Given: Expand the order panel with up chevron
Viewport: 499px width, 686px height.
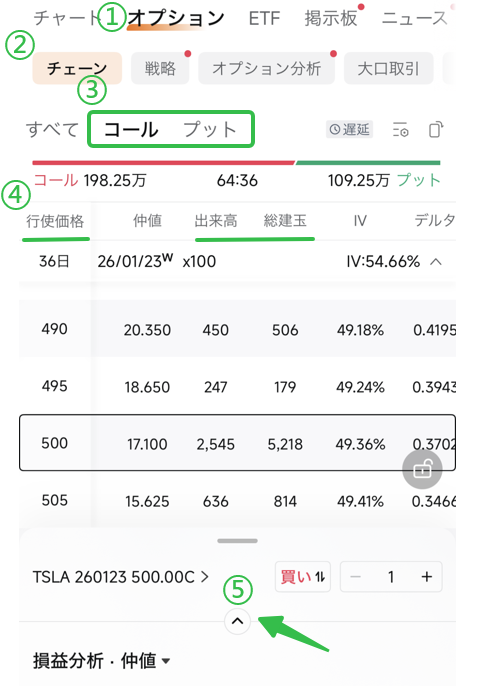Looking at the screenshot, I should 237,621.
